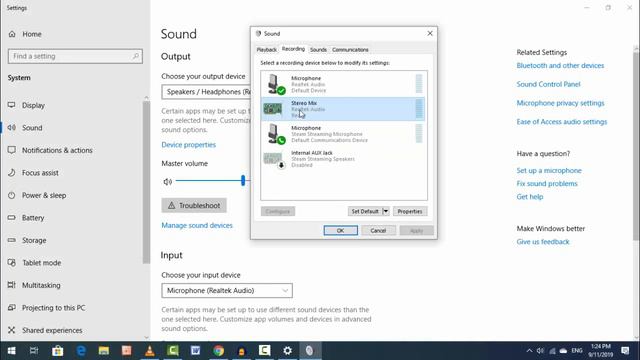Screen dimensions: 640x360
Task: Select Steam Streaming Microphone device icon
Action: pyautogui.click(x=276, y=134)
